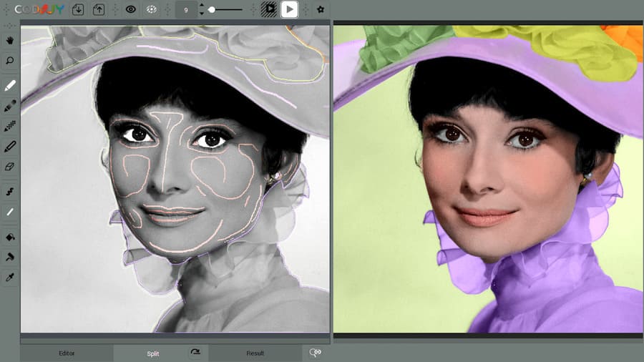Select the Eraser tool
The image size is (644, 362).
click(10, 166)
